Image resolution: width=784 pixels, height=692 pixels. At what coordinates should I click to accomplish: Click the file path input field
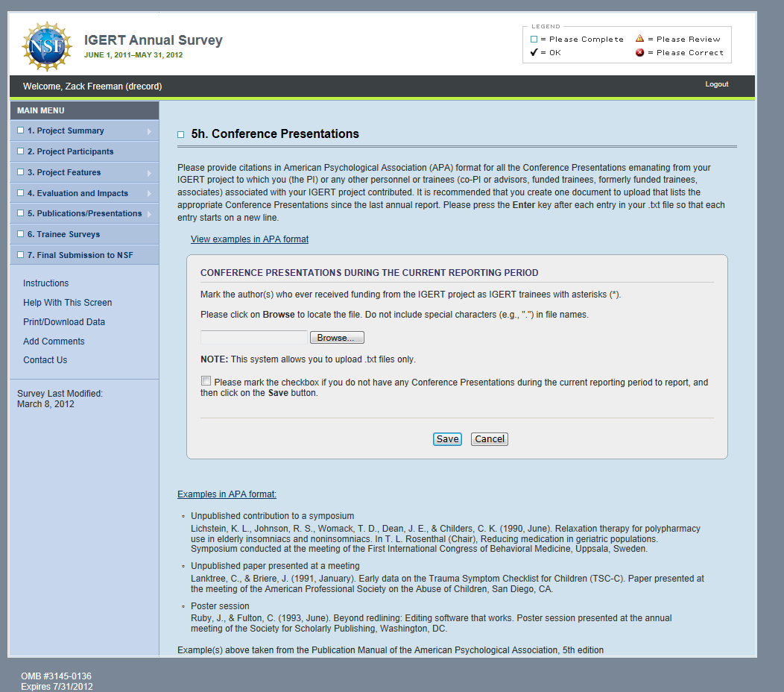point(254,338)
